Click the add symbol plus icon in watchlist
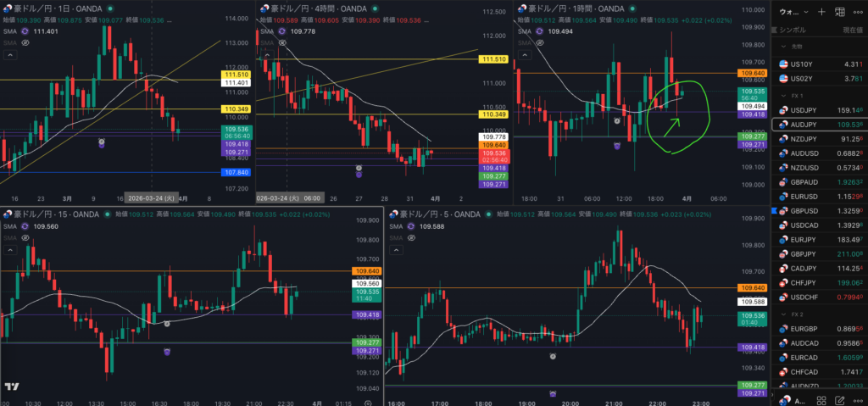This screenshot has width=868, height=406. [821, 11]
